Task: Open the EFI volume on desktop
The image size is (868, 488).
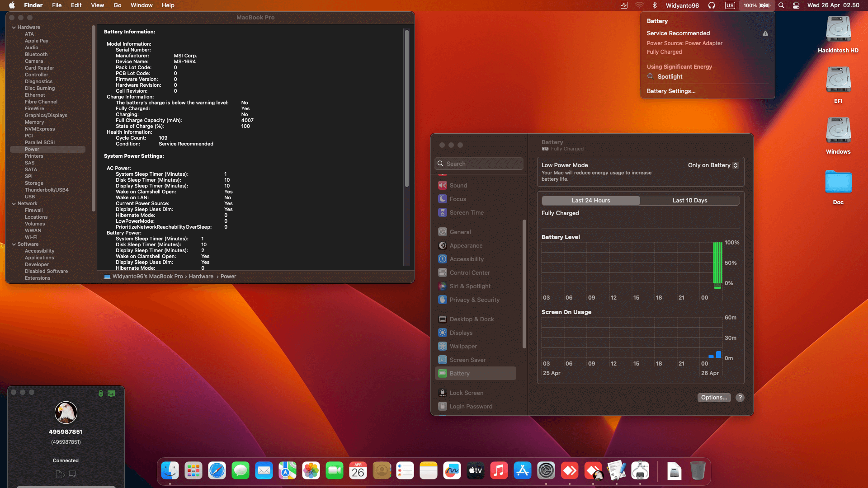Action: 838,85
